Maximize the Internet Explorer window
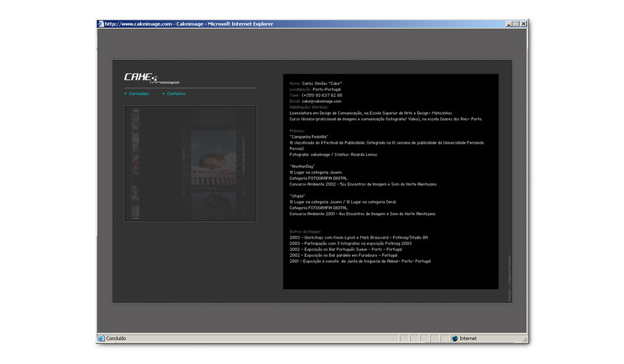624x364 pixels. click(516, 24)
